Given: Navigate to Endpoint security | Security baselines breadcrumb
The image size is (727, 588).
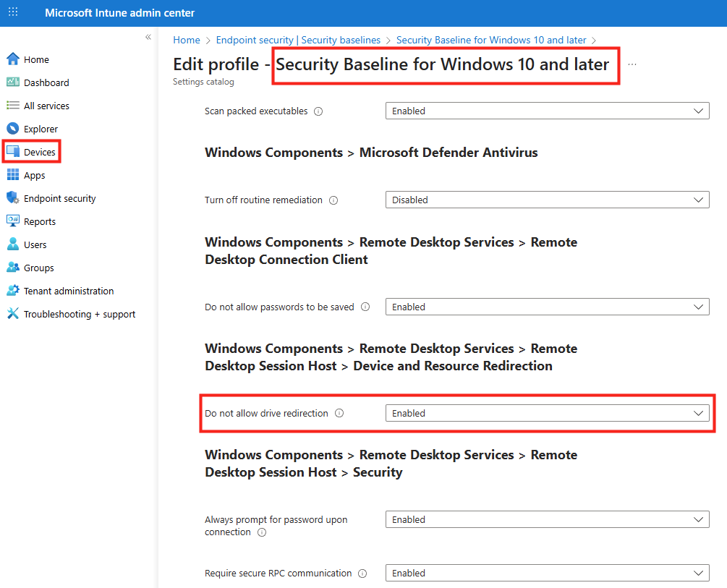Looking at the screenshot, I should (x=298, y=41).
